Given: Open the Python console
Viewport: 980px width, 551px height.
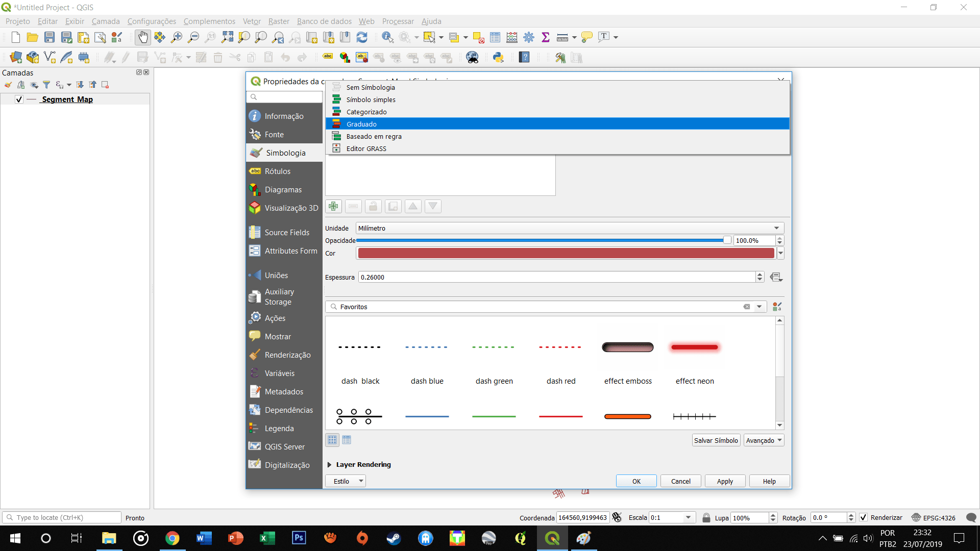Looking at the screenshot, I should point(499,58).
